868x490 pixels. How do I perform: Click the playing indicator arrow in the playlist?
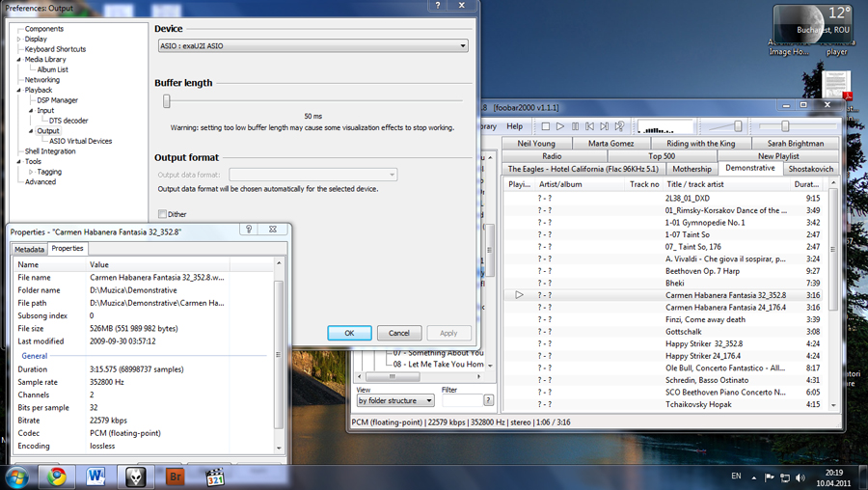point(519,295)
